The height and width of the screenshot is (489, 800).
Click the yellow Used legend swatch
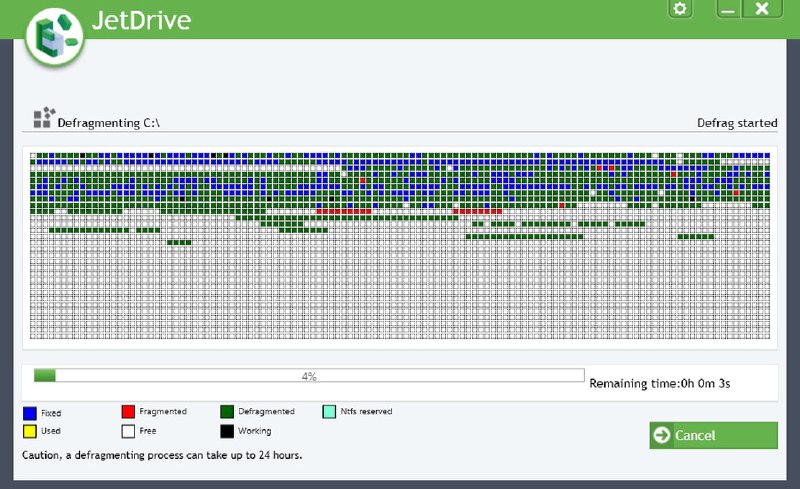pyautogui.click(x=29, y=431)
